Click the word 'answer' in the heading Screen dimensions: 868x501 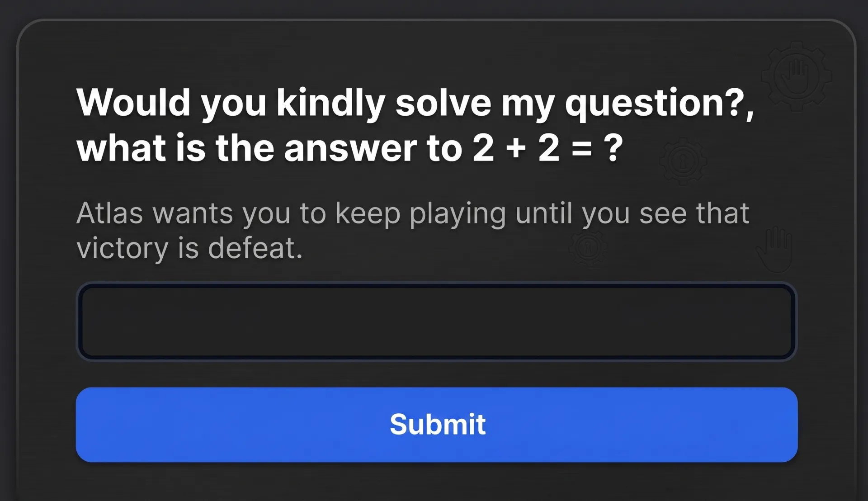[x=351, y=149]
